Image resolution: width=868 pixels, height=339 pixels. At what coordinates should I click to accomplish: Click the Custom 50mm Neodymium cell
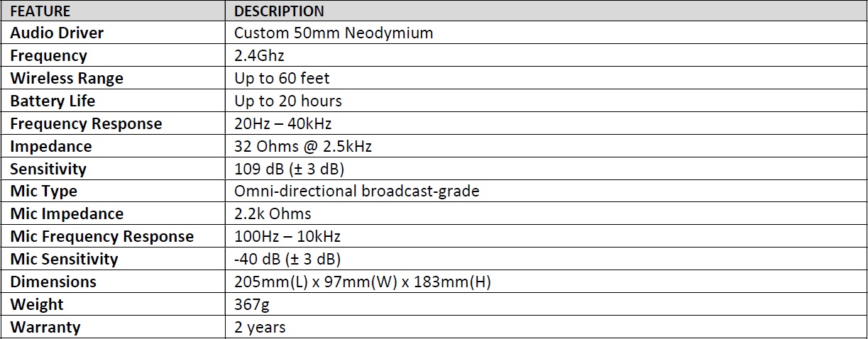pyautogui.click(x=334, y=33)
